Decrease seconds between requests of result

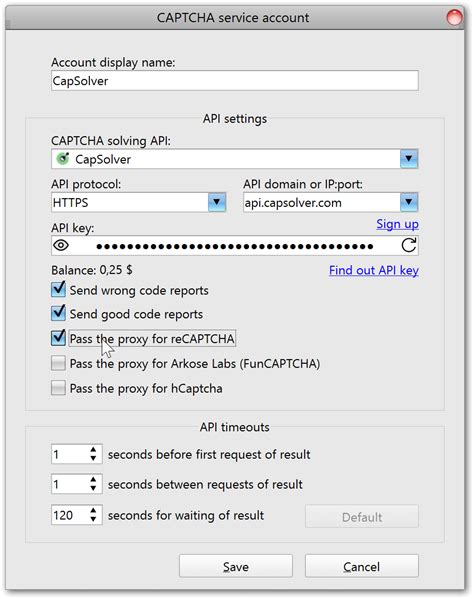tap(93, 488)
